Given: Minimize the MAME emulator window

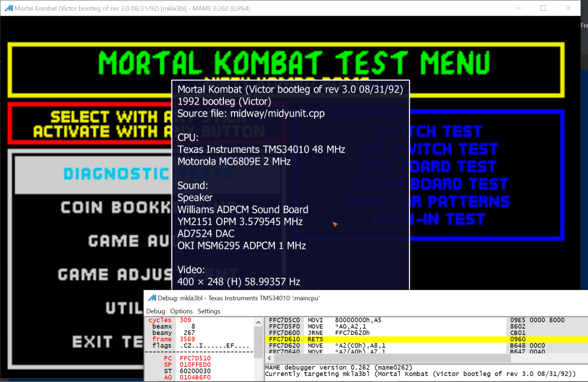Looking at the screenshot, I should [519, 8].
